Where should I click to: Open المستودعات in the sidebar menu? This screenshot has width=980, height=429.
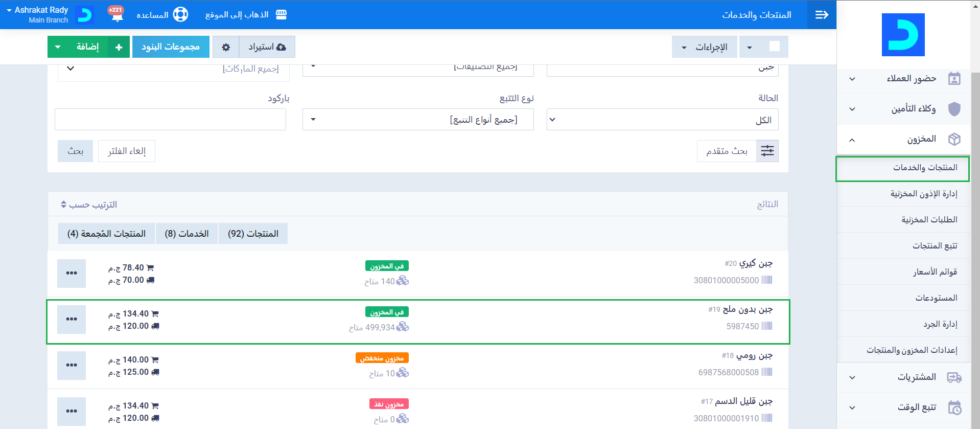point(936,298)
